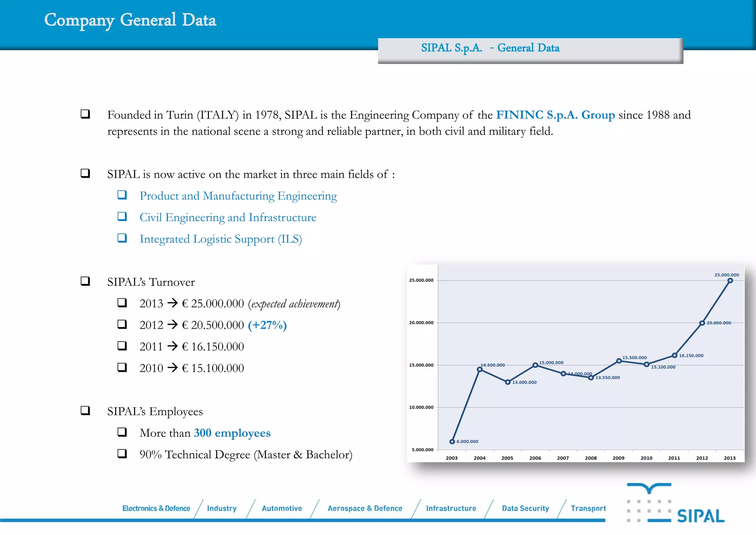The height and width of the screenshot is (535, 756).
Task: Click the FININC S.p.A. Group link text
Action: (x=555, y=115)
